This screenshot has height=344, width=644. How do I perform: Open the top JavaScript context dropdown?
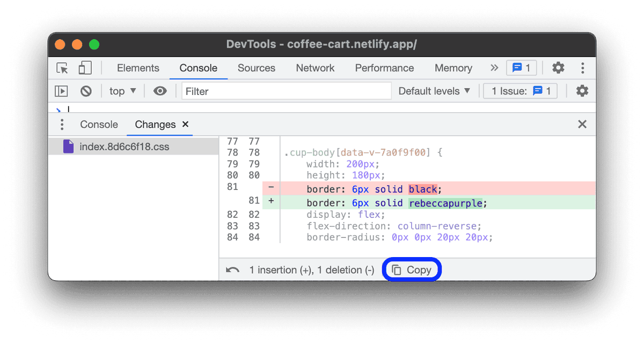tap(123, 91)
